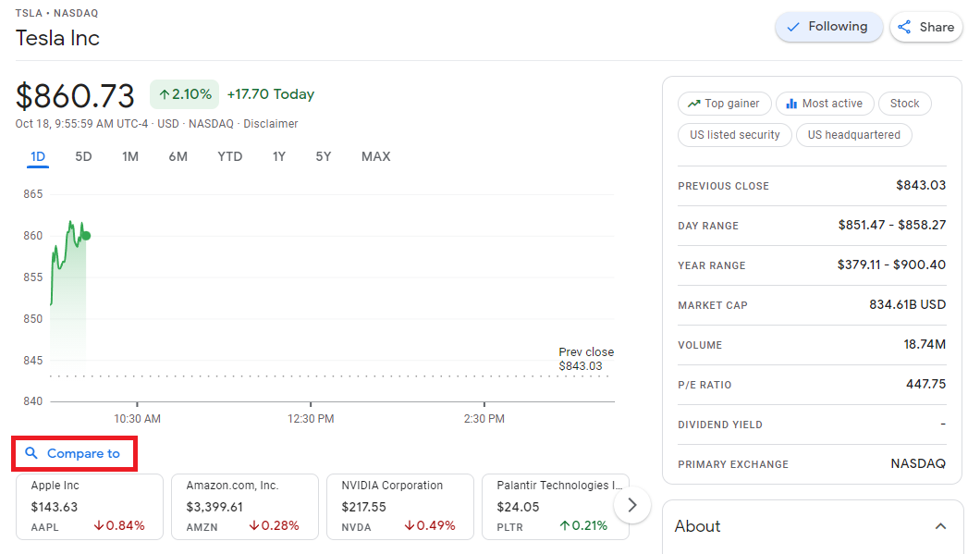Viewport: 980px width, 554px height.
Task: Click the 2.10% change badge
Action: (x=184, y=94)
